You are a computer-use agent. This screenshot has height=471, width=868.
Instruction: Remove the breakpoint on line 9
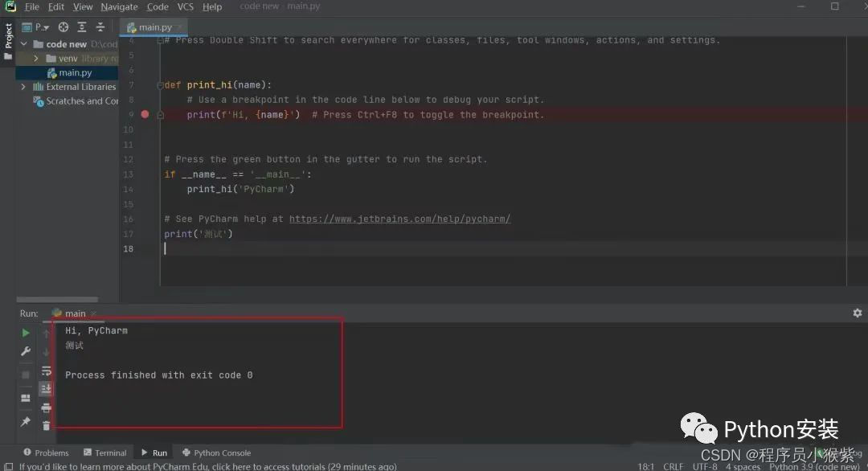(145, 115)
